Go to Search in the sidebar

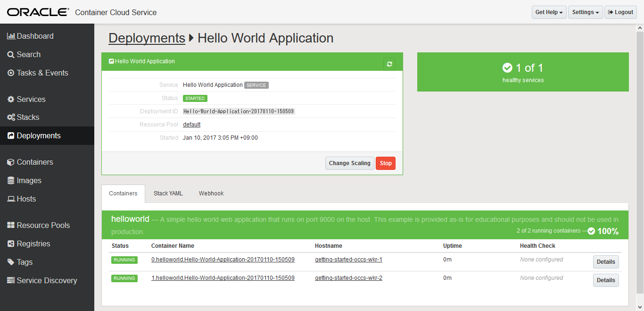tap(47, 55)
